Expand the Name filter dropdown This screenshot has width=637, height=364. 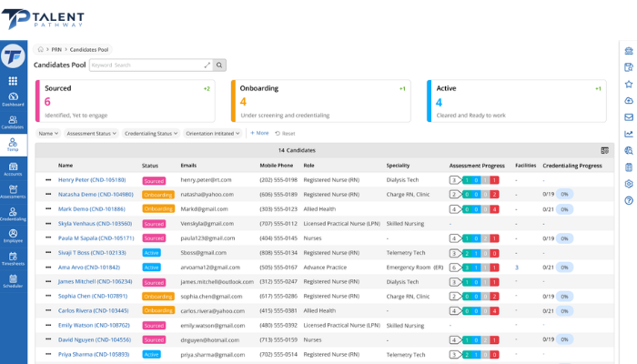pos(48,133)
